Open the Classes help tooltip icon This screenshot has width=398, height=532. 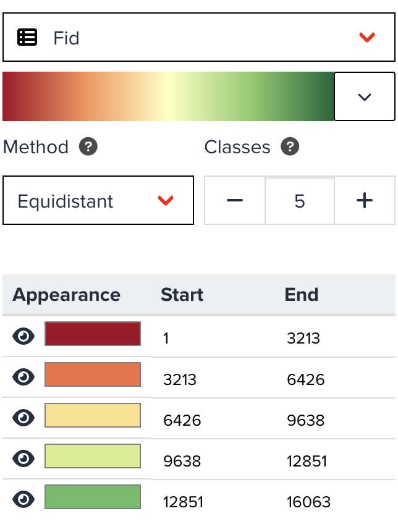coord(290,147)
